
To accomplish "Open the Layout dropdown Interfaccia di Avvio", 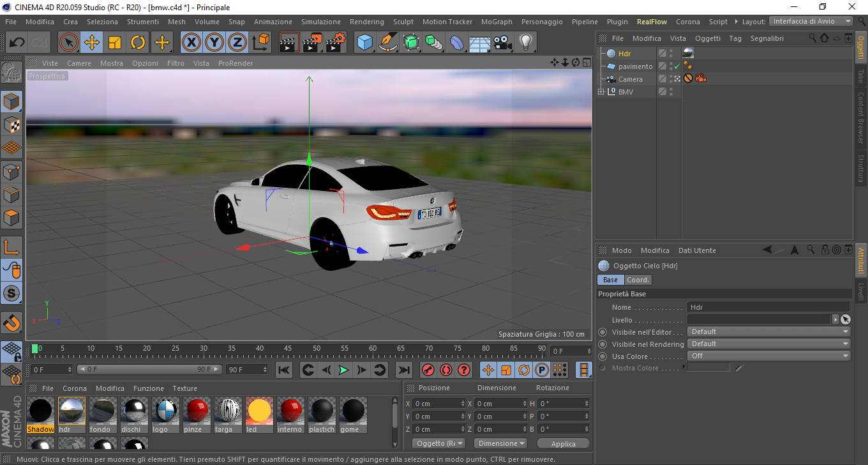I will tap(811, 21).
